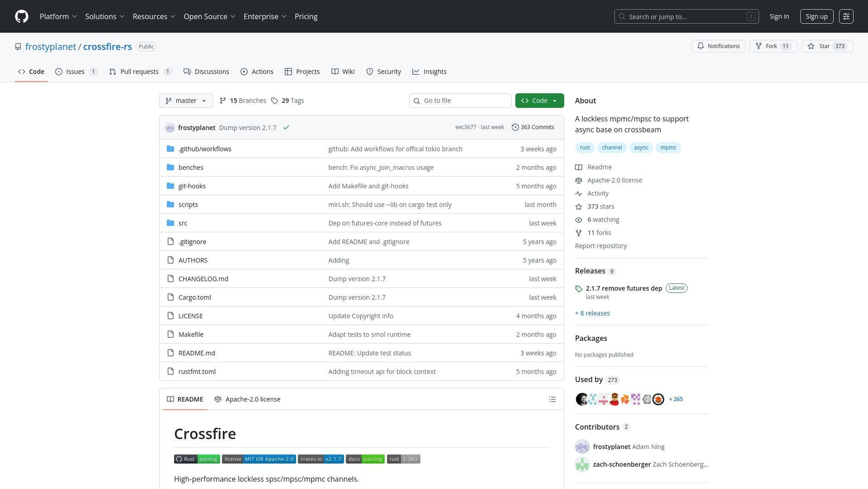Open the README outline list icon

(553, 399)
